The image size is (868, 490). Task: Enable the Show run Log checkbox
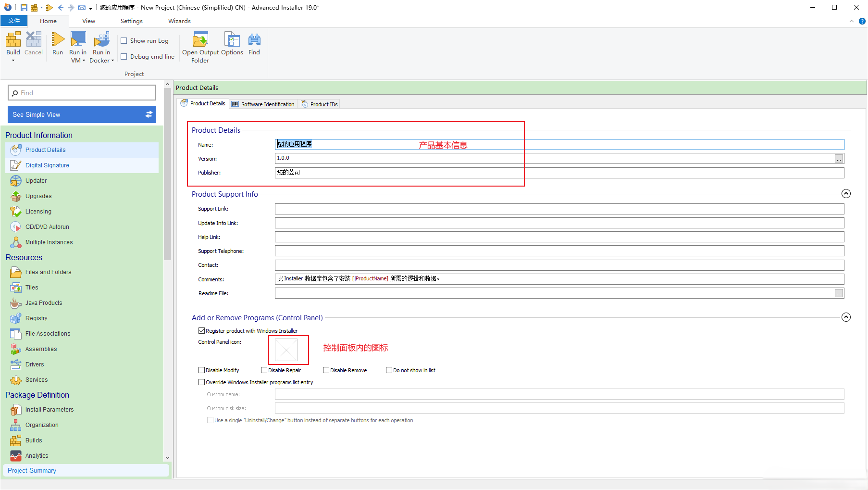tap(124, 41)
